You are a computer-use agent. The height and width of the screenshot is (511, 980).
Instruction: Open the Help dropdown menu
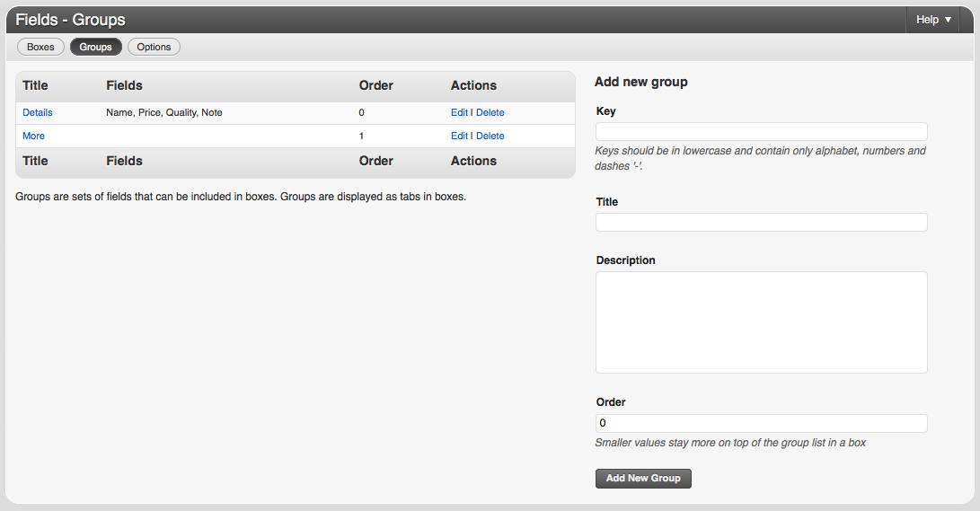(x=934, y=20)
